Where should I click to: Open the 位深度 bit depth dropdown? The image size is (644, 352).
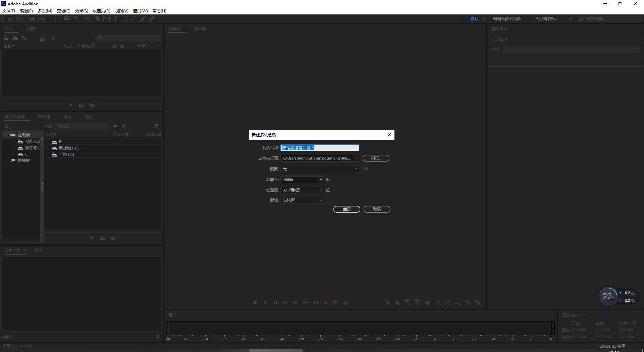tap(321, 190)
